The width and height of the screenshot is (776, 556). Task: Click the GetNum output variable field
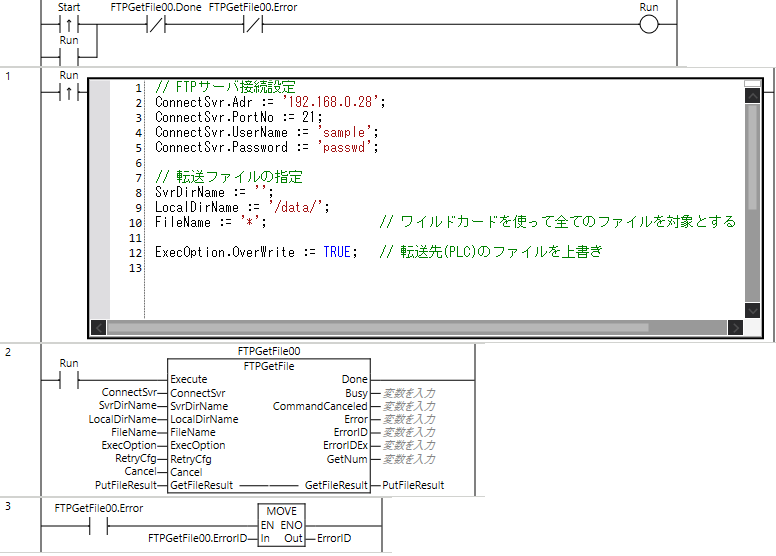[x=410, y=459]
